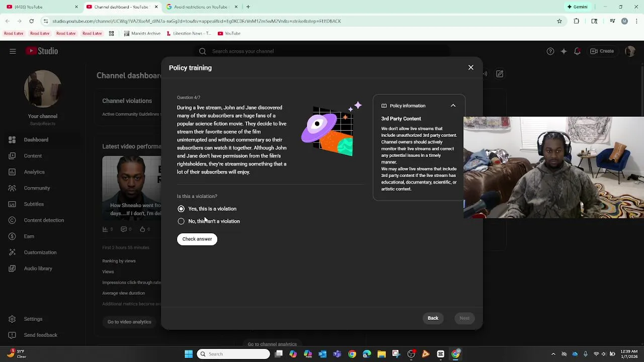
Task: Open Dashboard in the sidebar
Action: (43, 140)
